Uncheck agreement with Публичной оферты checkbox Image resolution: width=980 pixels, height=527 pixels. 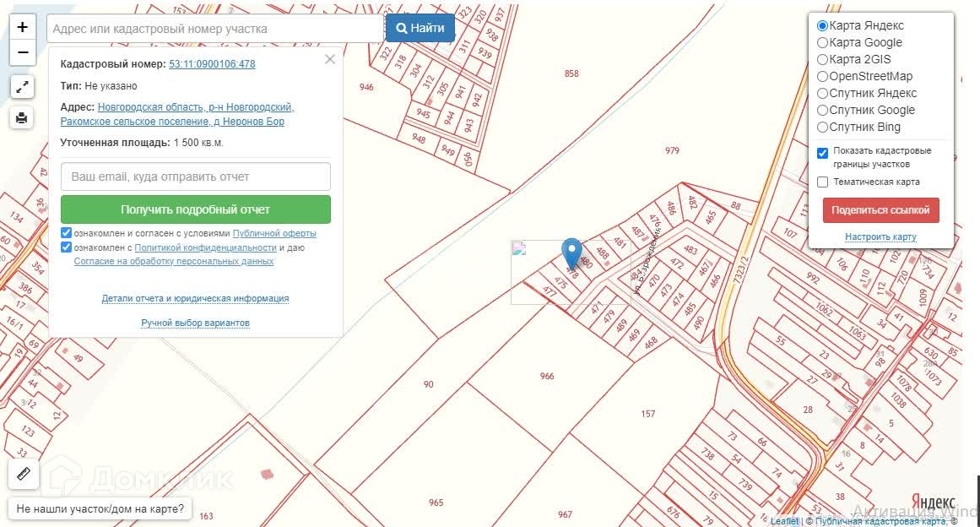[66, 233]
